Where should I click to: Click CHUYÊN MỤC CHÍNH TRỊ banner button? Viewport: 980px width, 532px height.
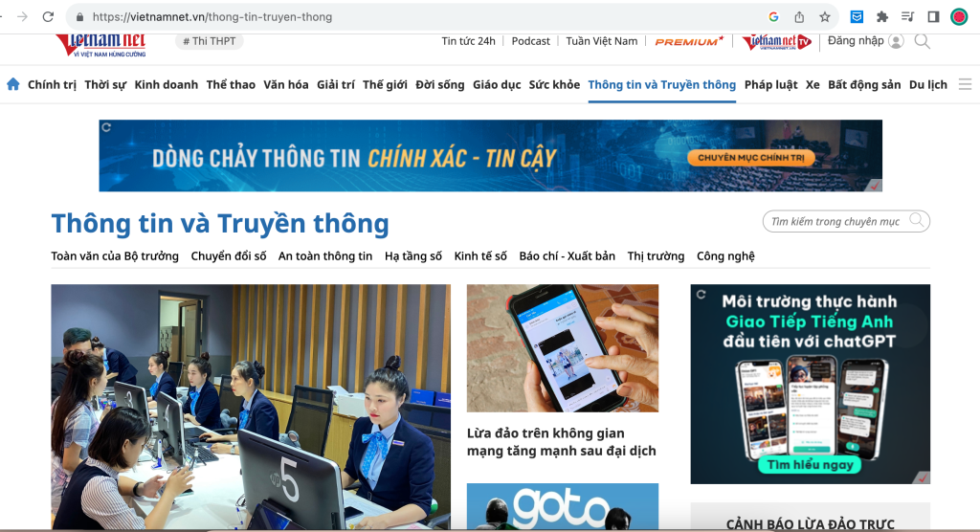tap(750, 158)
